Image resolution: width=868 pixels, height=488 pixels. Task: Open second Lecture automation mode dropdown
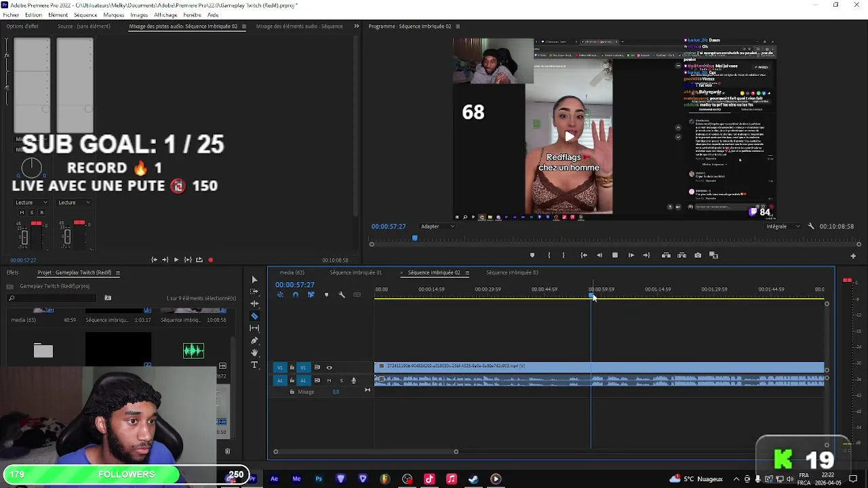(x=75, y=202)
